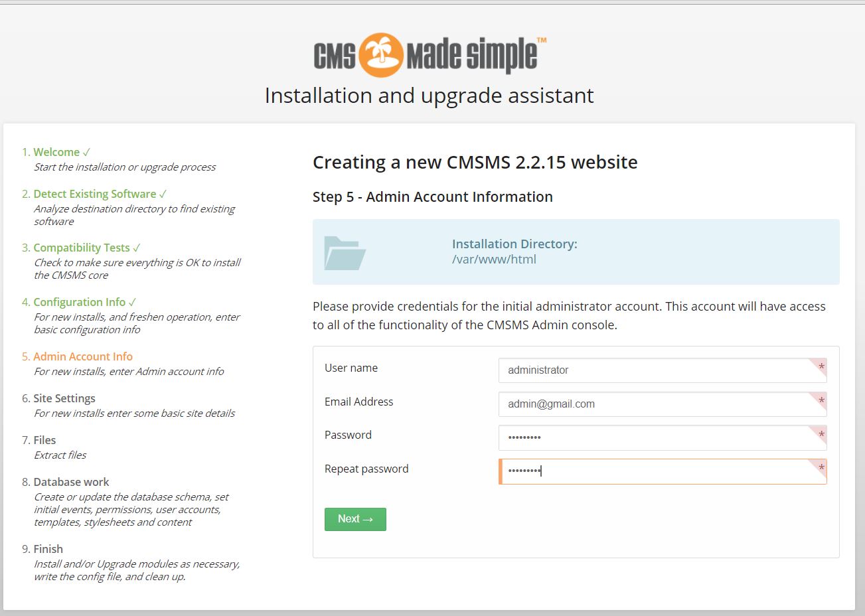
Task: Click the CMS Made Simple palm tree logo
Action: (x=381, y=55)
